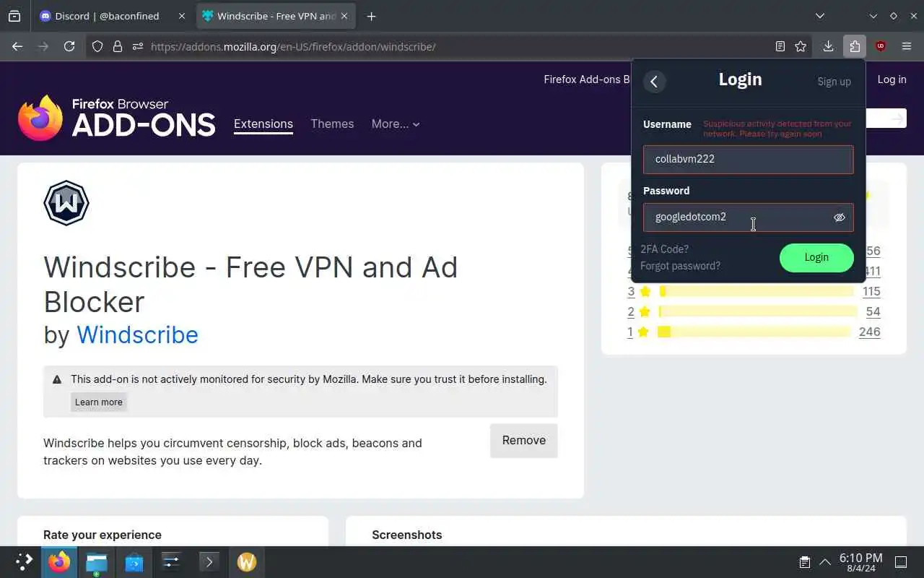The height and width of the screenshot is (578, 924).
Task: Open the 246 one-star reviews count
Action: (870, 332)
